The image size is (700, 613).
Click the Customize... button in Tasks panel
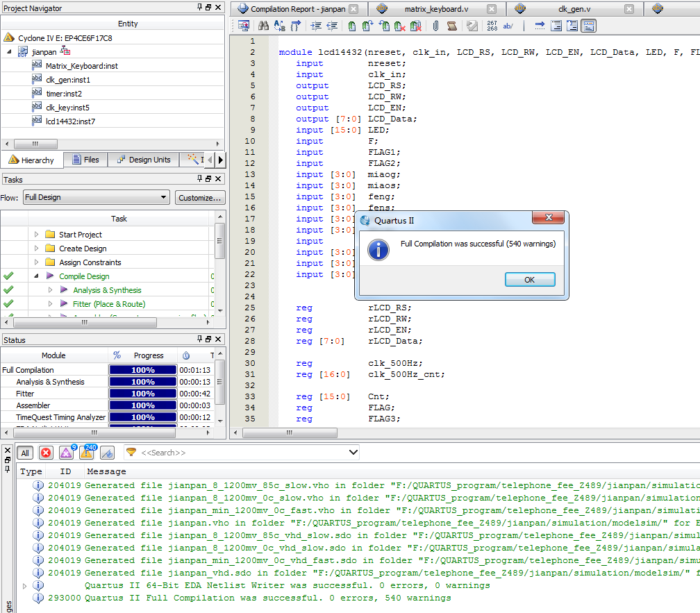tap(200, 197)
